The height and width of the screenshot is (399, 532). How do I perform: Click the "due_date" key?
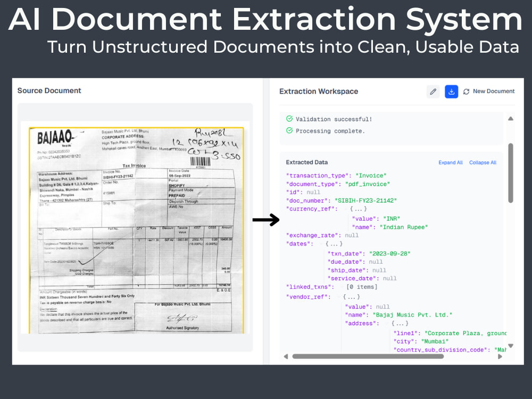pyautogui.click(x=346, y=262)
